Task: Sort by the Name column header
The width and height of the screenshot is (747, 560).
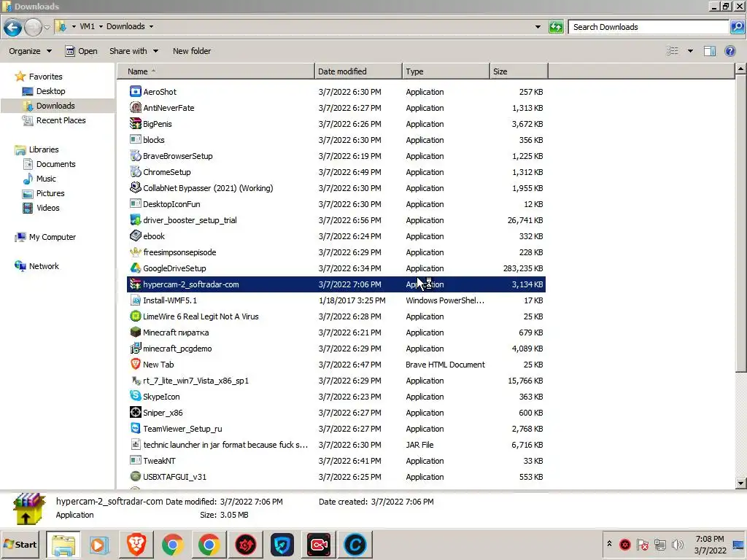Action: tap(216, 71)
